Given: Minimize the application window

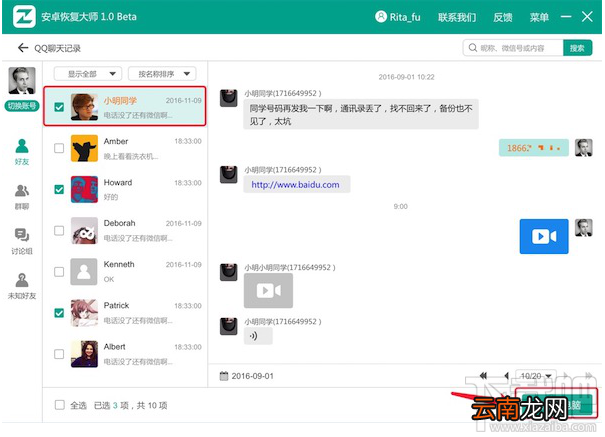Looking at the screenshot, I should pos(566,17).
